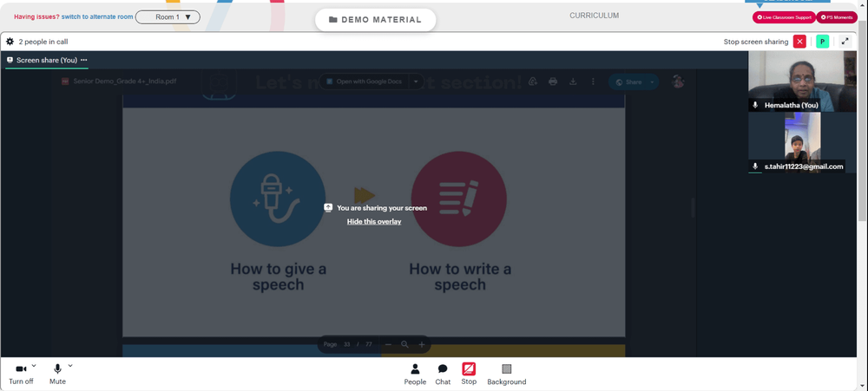Click zoom out minus in PDF controls
The width and height of the screenshot is (868, 391).
coord(388,344)
